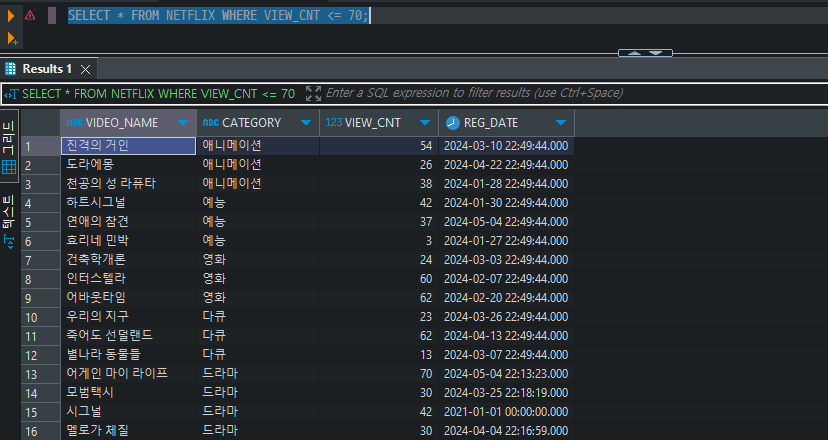Click the cell 건축학개론
This screenshot has height=440, width=828.
click(129, 260)
